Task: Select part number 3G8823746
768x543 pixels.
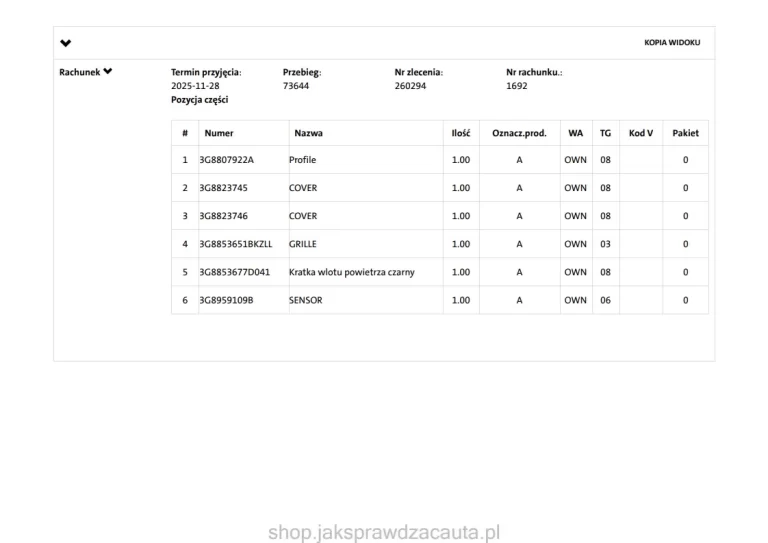Action: pos(224,216)
